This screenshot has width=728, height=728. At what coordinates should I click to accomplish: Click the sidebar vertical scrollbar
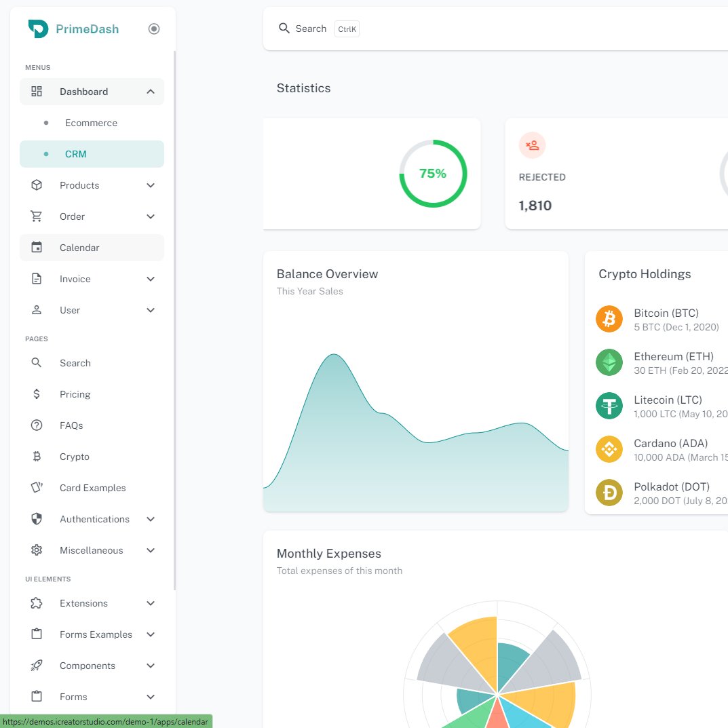[x=174, y=320]
